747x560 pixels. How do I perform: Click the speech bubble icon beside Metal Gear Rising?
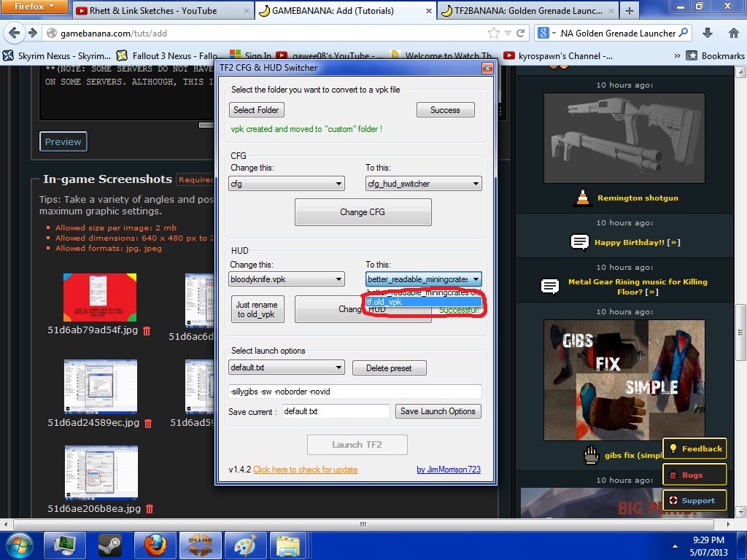tap(550, 286)
